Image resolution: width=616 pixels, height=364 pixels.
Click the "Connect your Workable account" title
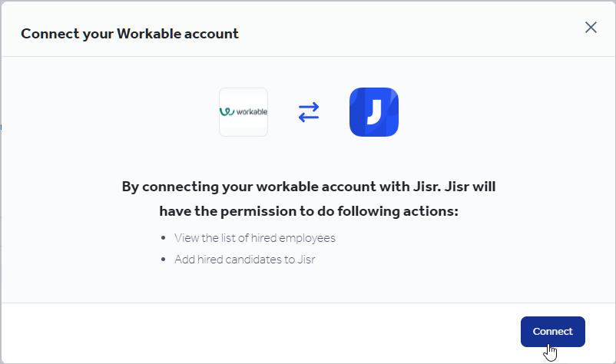pos(130,34)
